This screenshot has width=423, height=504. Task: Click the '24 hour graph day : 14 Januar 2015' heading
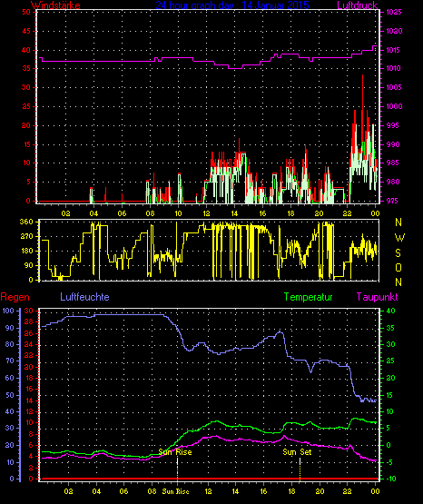pyautogui.click(x=232, y=5)
